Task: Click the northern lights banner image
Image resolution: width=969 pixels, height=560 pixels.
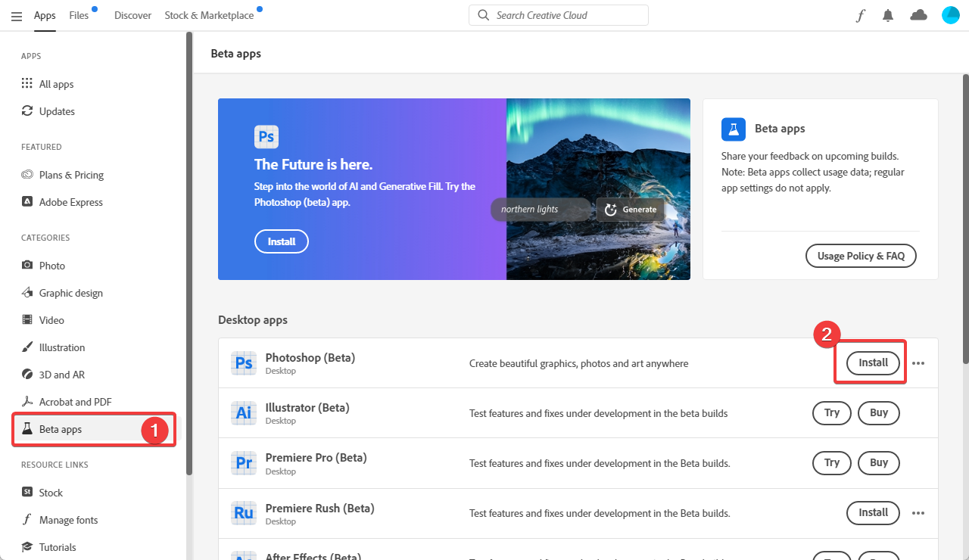Action: tap(598, 189)
